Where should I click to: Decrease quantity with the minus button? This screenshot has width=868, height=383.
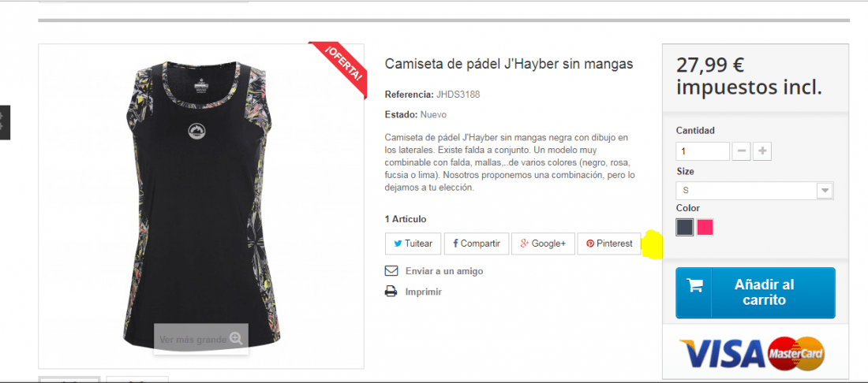click(741, 151)
